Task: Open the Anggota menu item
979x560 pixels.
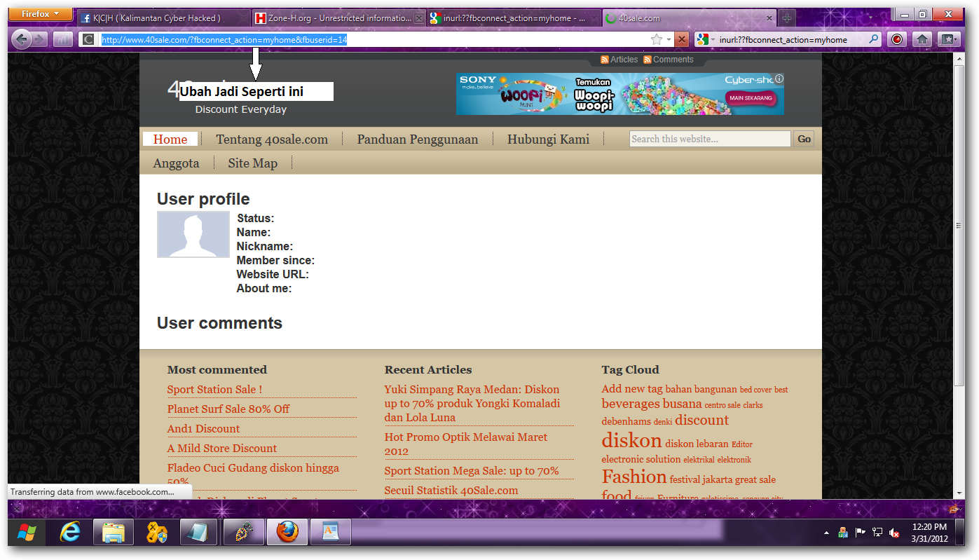Action: click(177, 163)
